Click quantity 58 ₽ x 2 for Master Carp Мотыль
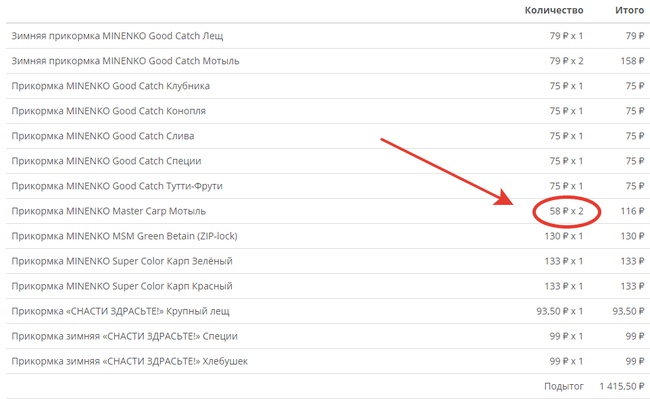The image size is (650, 399). coord(566,211)
